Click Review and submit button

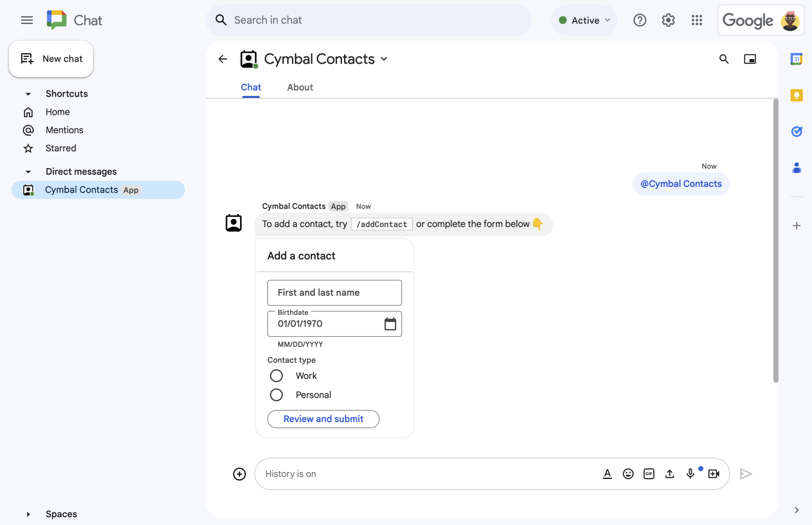323,418
